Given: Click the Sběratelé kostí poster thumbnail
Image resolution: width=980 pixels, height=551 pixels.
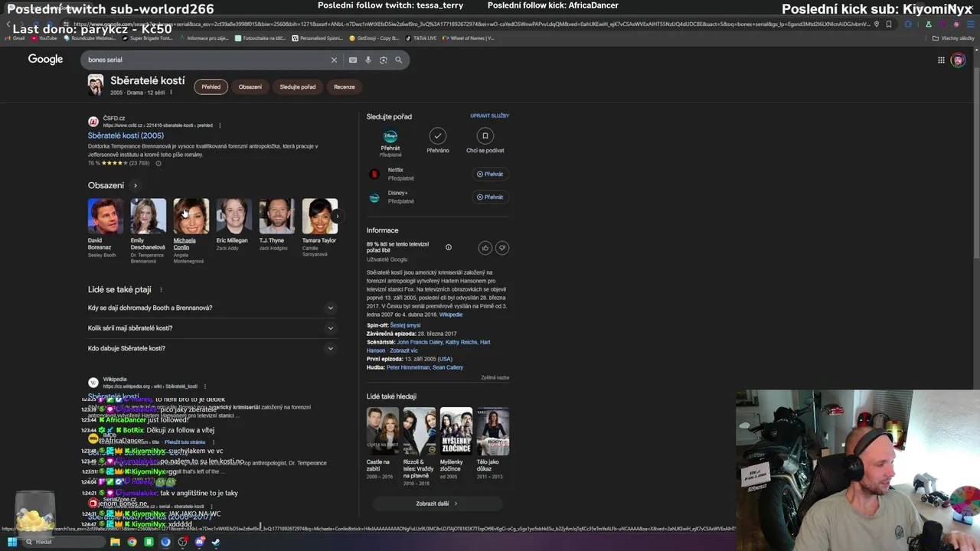Looking at the screenshot, I should point(96,85).
